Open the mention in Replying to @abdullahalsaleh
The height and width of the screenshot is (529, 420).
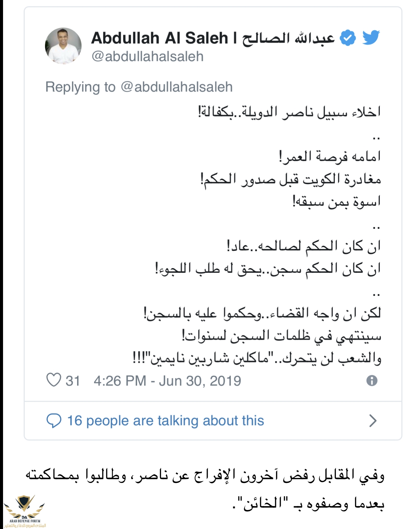[177, 87]
